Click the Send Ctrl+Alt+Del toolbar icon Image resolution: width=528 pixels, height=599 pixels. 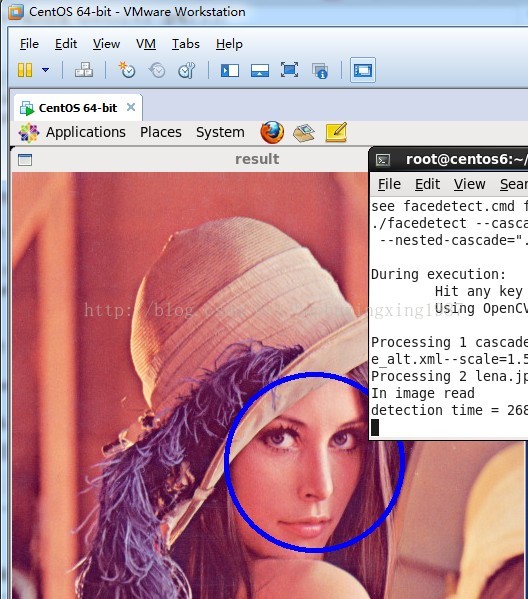[x=84, y=70]
